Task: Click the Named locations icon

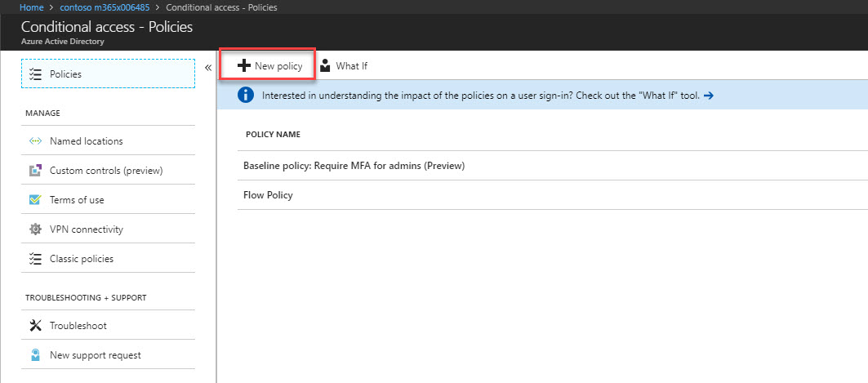Action: coord(35,141)
